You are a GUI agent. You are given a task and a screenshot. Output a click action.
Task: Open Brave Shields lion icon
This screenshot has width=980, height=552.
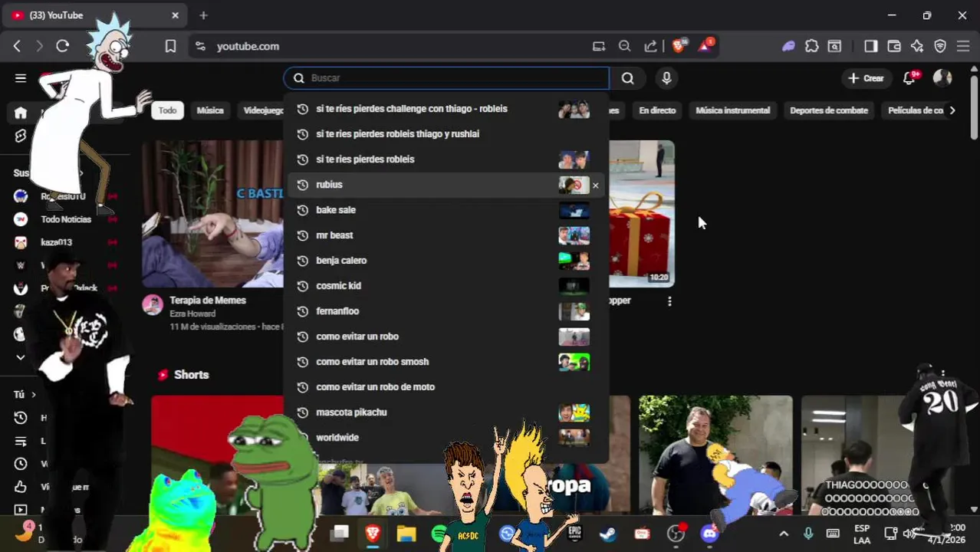tap(679, 46)
